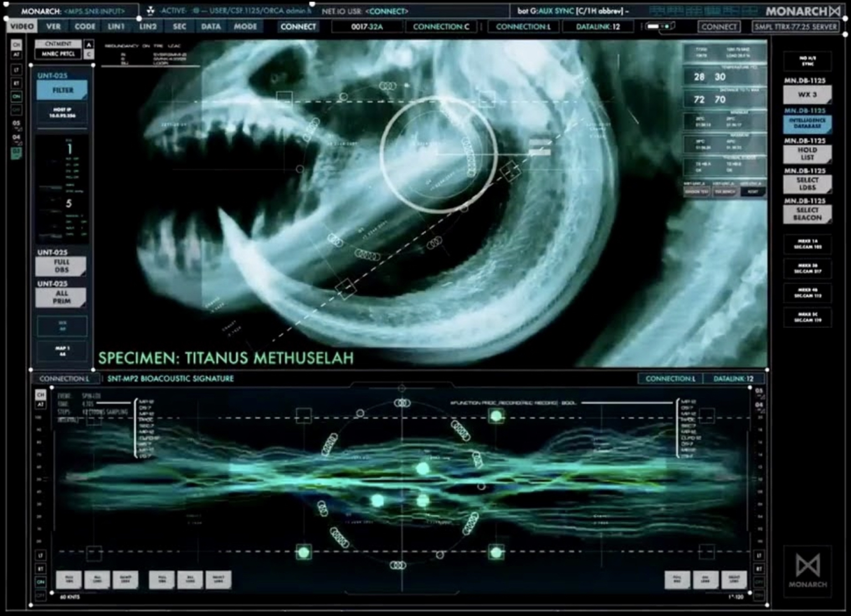The height and width of the screenshot is (616, 851).
Task: Click the MAP 1 button in the left panel
Action: click(x=62, y=351)
